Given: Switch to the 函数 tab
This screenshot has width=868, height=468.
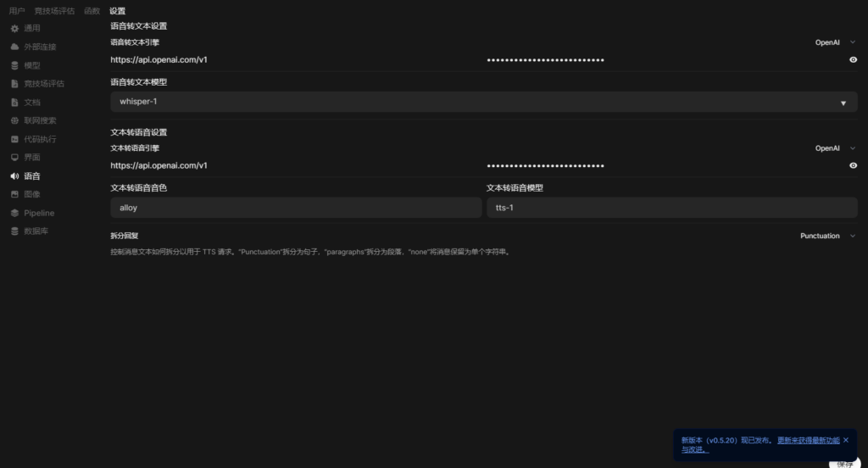Looking at the screenshot, I should 92,11.
